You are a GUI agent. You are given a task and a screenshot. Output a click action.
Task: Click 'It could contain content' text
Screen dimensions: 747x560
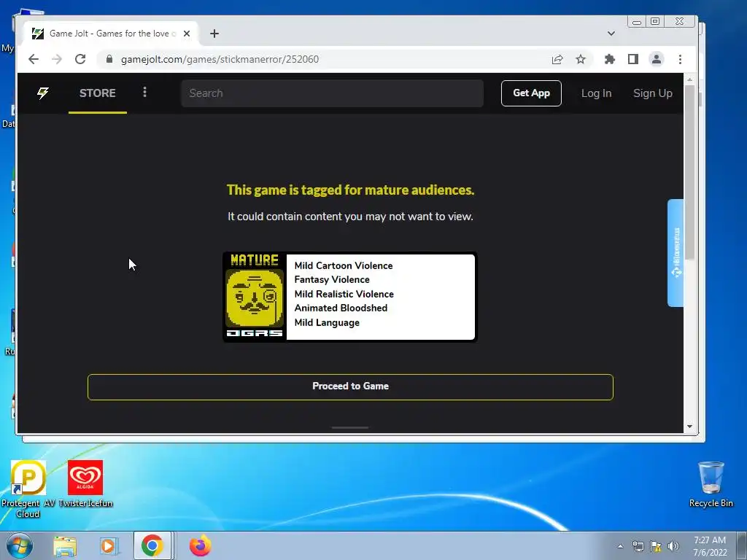350,217
